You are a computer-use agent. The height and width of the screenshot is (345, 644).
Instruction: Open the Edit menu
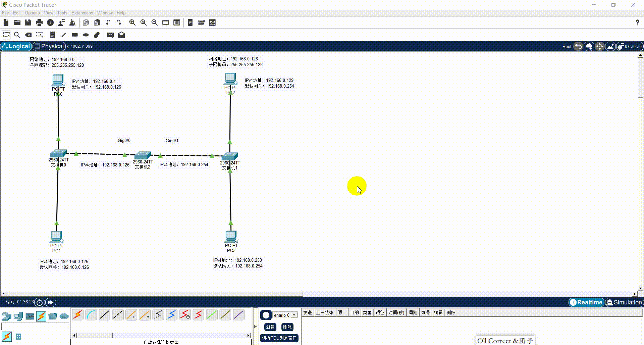point(17,13)
